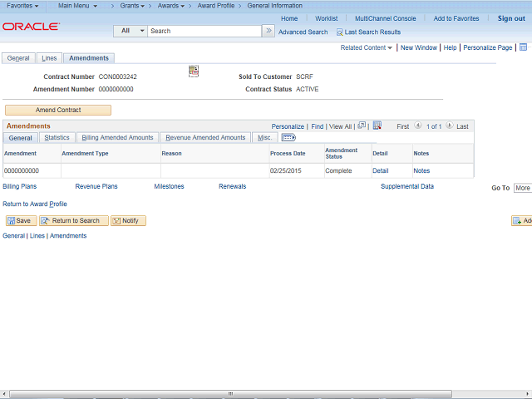
Task: Click View All link in Amendments grid
Action: [340, 126]
